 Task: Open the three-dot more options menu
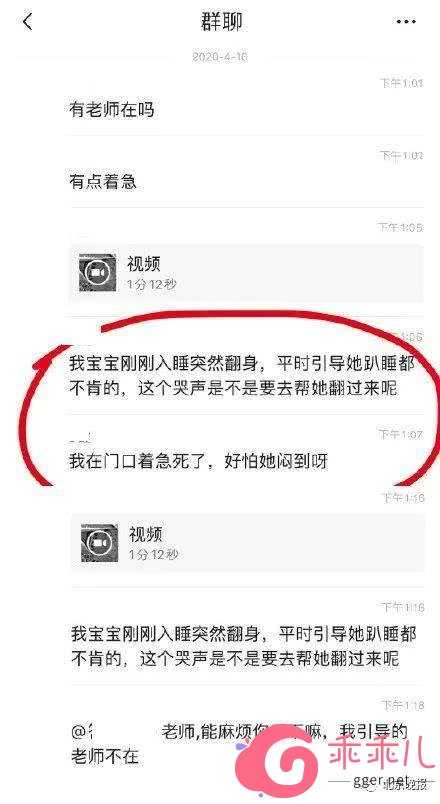406,22
